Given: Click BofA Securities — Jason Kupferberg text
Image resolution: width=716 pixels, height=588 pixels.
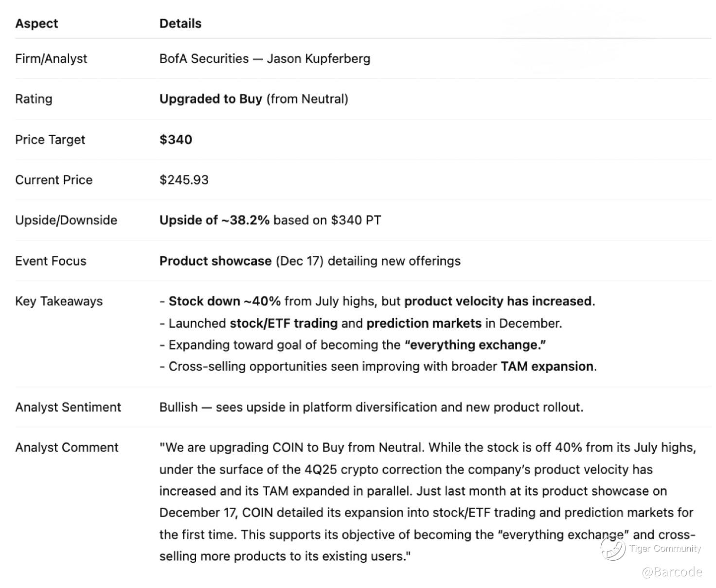Looking at the screenshot, I should coord(265,58).
